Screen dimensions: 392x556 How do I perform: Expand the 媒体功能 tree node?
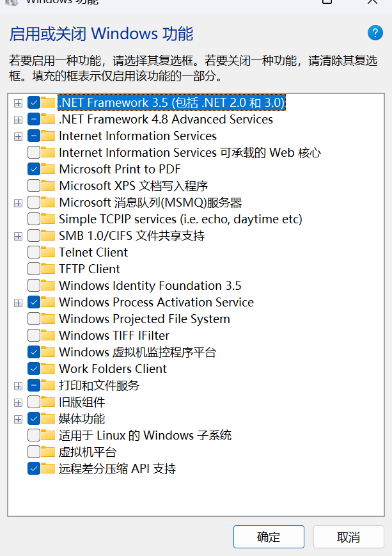coord(18,418)
